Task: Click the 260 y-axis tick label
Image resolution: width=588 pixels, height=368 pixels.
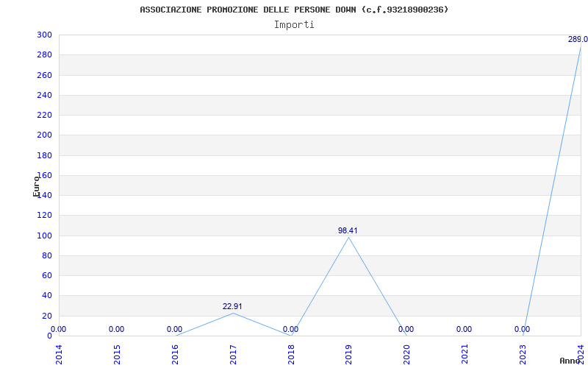Action: pos(44,75)
